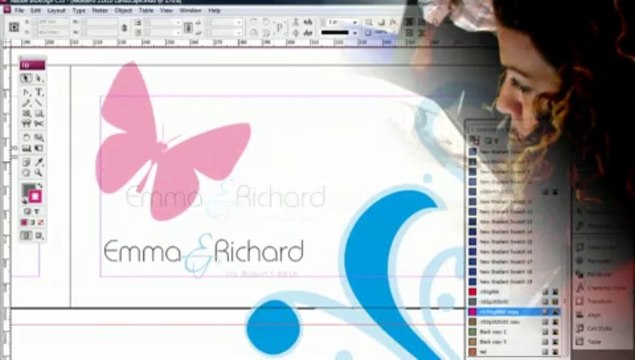Open the File menu
Viewport: 635px width, 360px height.
[x=19, y=11]
